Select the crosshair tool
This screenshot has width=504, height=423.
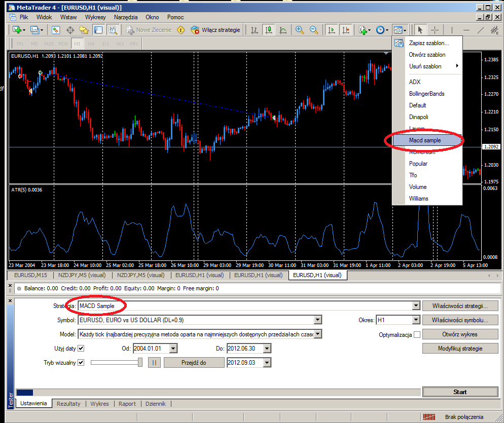(x=435, y=30)
